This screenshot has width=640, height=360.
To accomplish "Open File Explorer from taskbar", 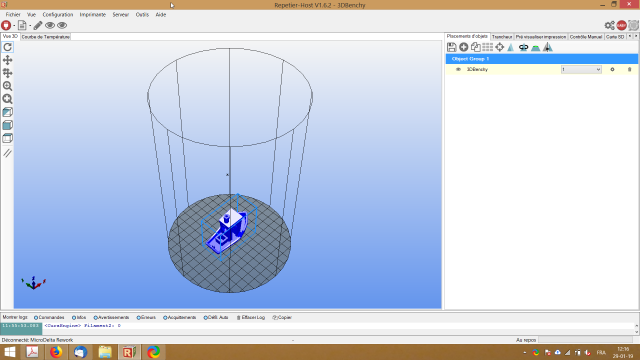I will pyautogui.click(x=104, y=352).
